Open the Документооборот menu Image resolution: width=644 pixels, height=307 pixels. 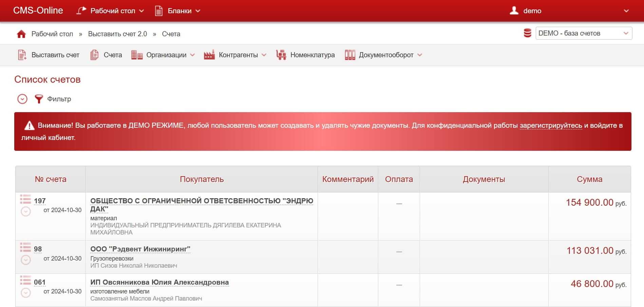[x=386, y=55]
